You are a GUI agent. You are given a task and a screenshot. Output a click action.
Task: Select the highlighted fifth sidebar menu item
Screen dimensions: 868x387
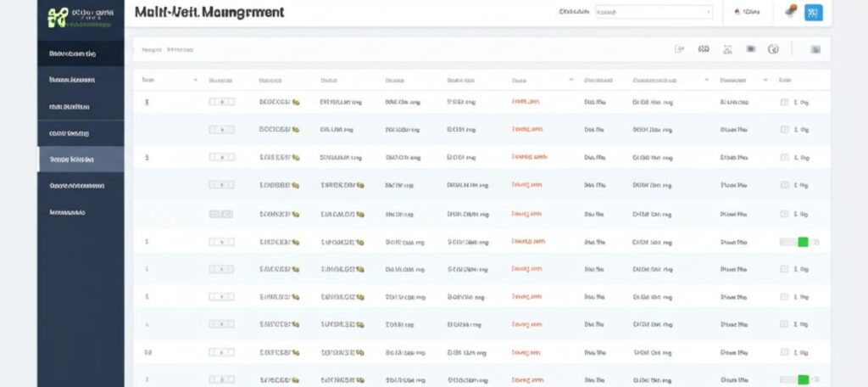[x=81, y=159]
